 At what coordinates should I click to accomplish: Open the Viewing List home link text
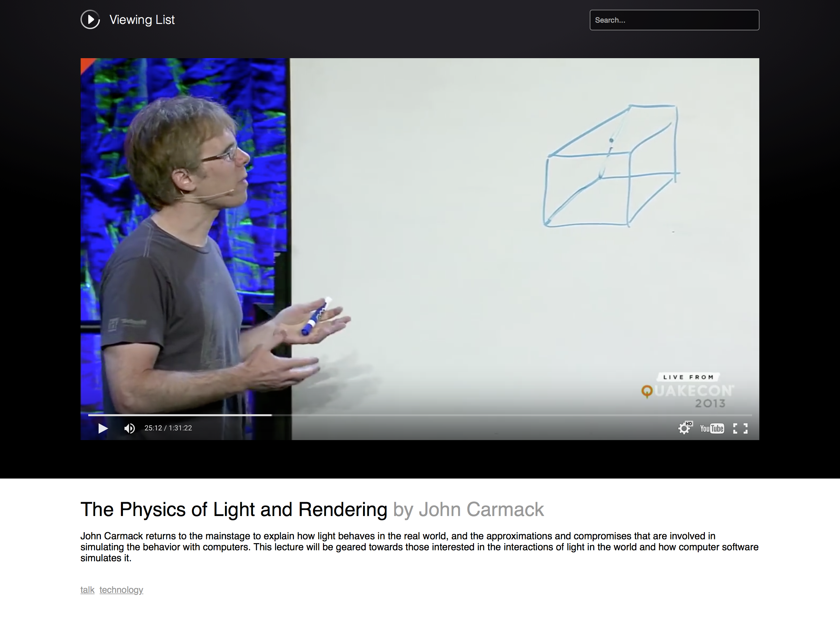coord(142,20)
